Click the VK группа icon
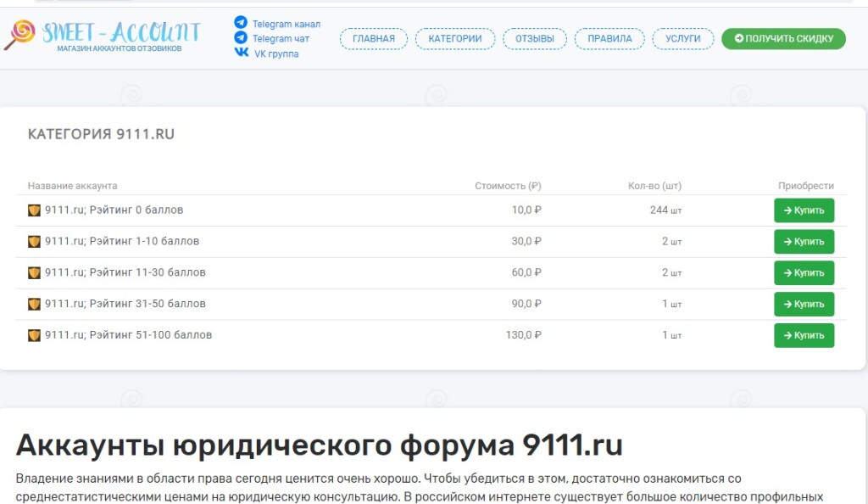Screen dimensions: 868x504 pyautogui.click(x=241, y=53)
